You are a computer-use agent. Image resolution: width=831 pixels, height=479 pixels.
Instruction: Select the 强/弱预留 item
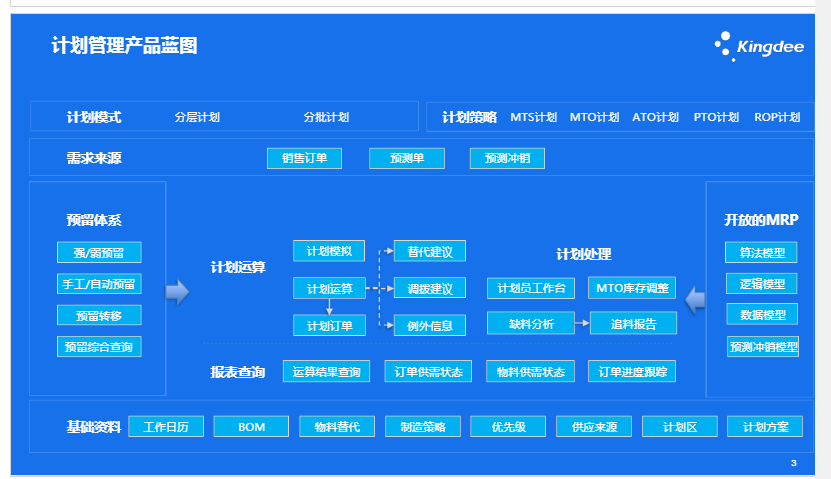point(99,252)
